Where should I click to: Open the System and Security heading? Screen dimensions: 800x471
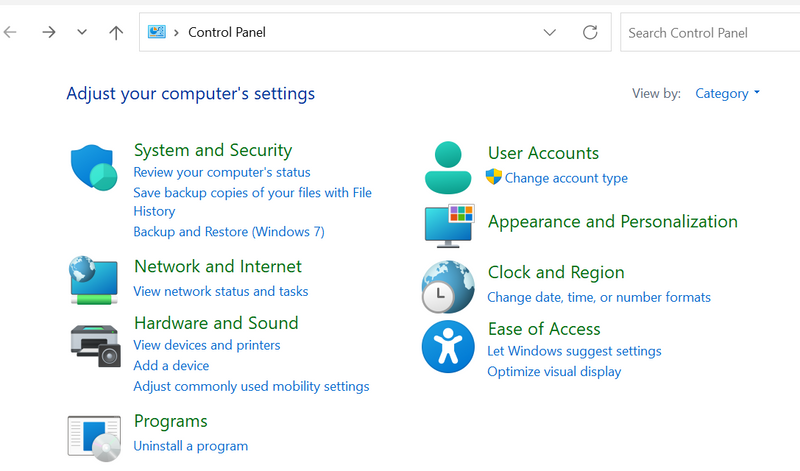[212, 150]
